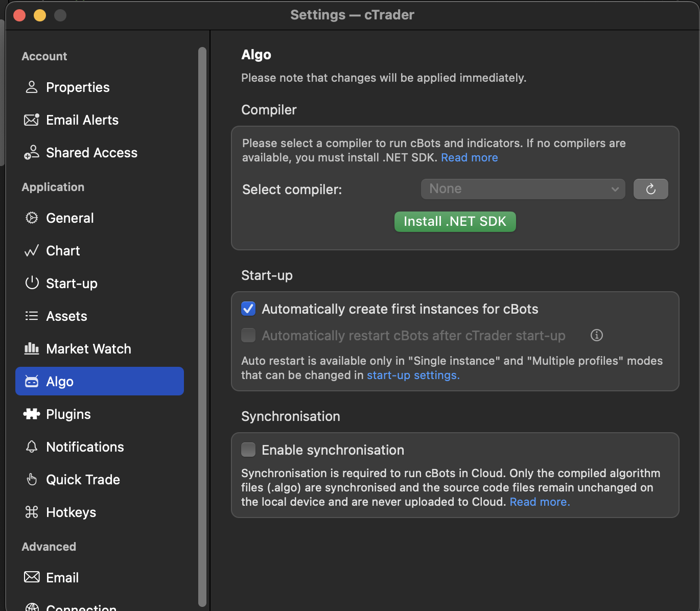700x611 pixels.
Task: Click the Notifications bell icon
Action: 32,447
